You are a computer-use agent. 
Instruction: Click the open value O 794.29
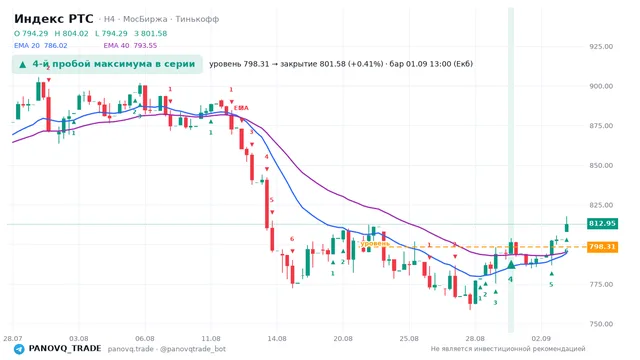pyautogui.click(x=31, y=33)
